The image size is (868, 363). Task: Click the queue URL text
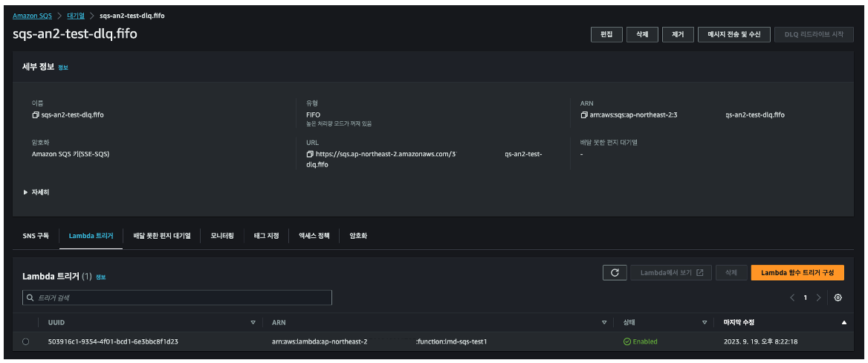coord(424,159)
